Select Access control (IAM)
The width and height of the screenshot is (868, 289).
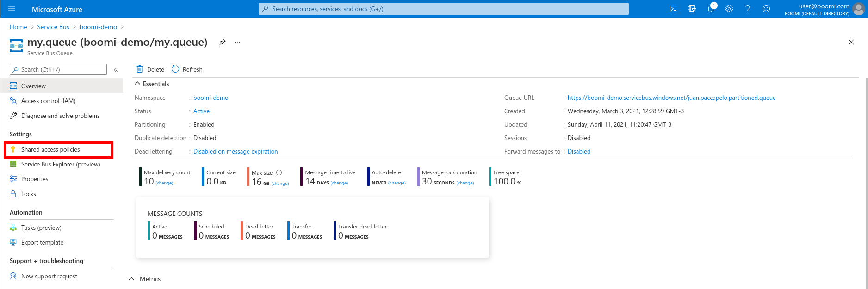pyautogui.click(x=48, y=101)
